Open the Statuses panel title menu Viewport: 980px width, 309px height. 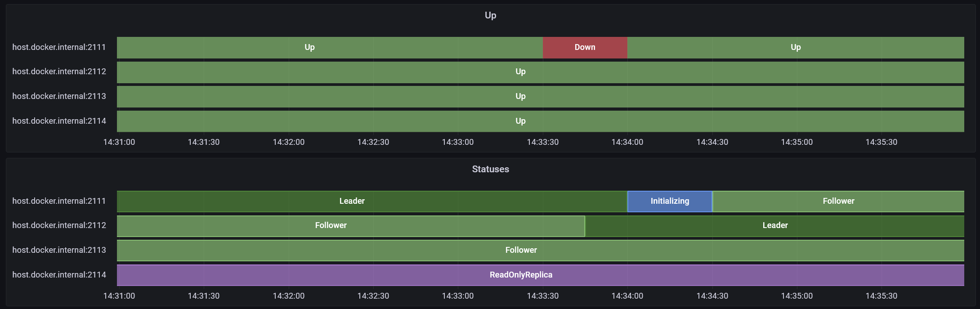point(490,169)
